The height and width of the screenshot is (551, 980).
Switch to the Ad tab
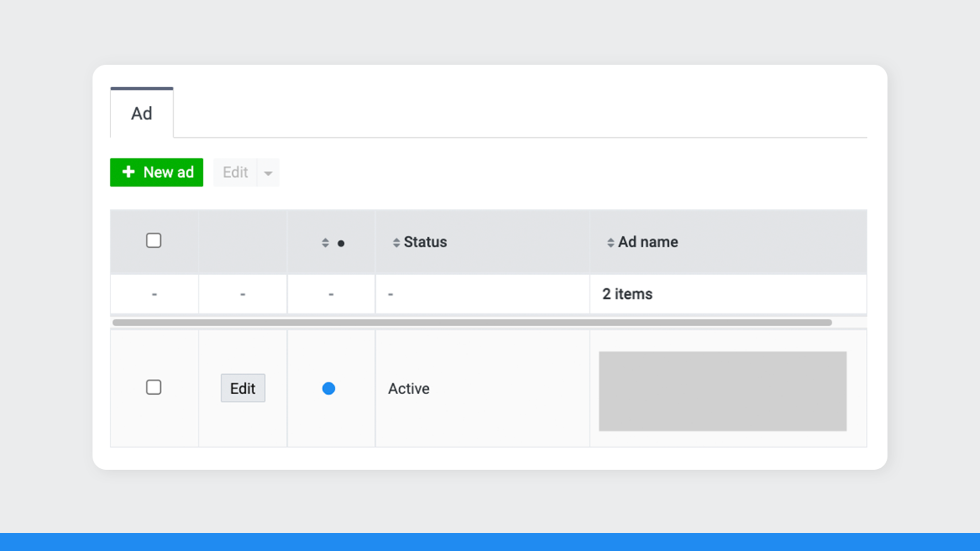pos(142,114)
